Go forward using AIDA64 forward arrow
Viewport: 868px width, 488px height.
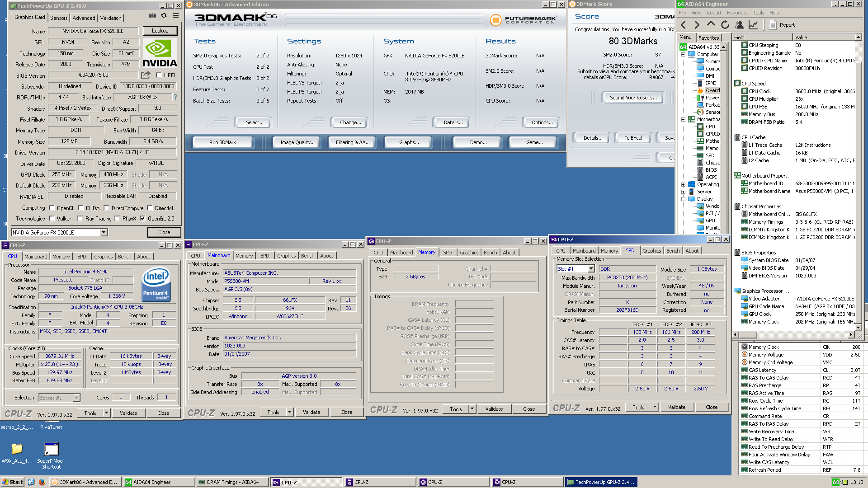point(697,25)
